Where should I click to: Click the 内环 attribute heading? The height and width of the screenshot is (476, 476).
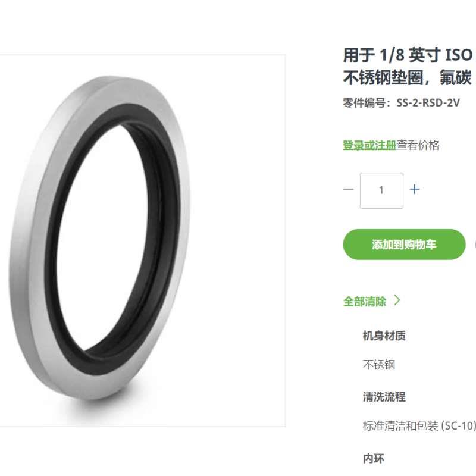[x=374, y=458]
